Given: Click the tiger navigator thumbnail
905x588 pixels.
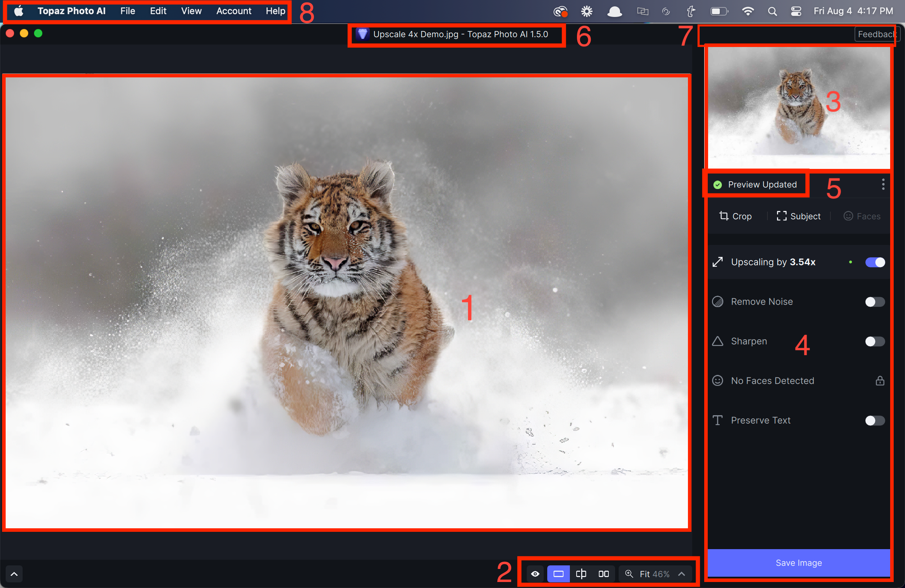Looking at the screenshot, I should tap(799, 107).
